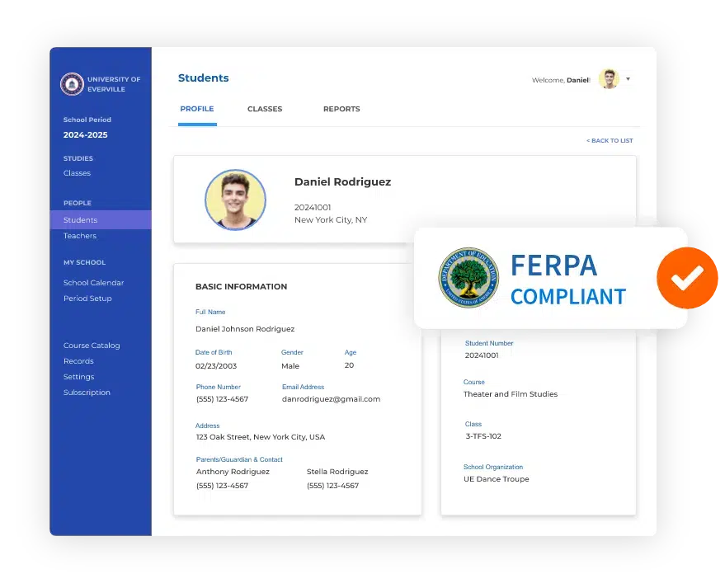The image size is (725, 588).
Task: Open the Course Catalog
Action: [x=92, y=345]
